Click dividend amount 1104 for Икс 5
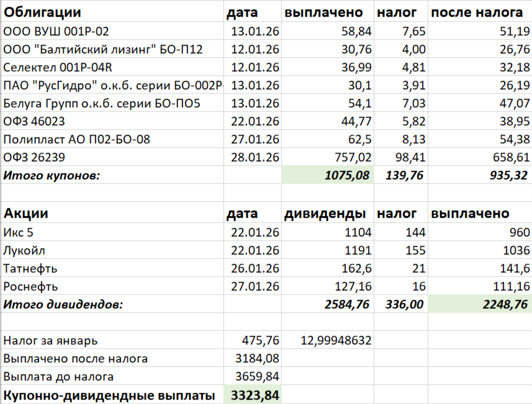The height and width of the screenshot is (404, 532). (328, 232)
